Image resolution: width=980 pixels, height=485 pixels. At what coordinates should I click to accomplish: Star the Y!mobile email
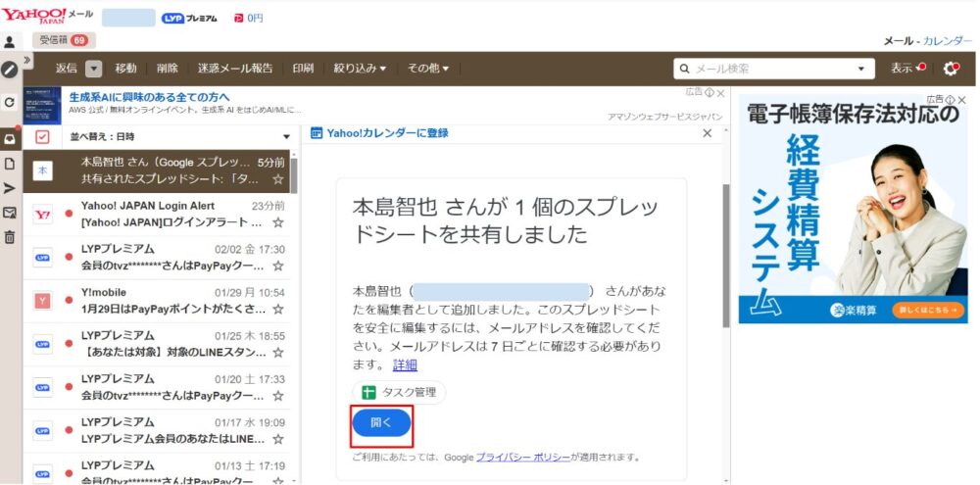(278, 309)
